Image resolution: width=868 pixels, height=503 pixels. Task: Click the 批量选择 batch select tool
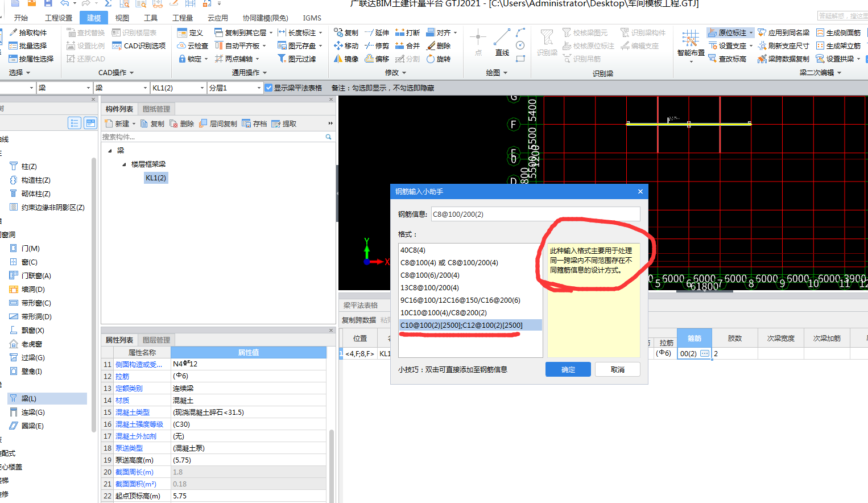(x=28, y=46)
